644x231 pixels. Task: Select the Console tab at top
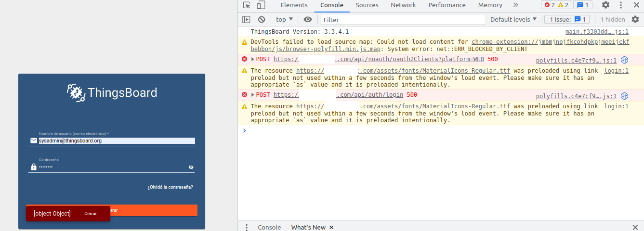[x=332, y=5]
